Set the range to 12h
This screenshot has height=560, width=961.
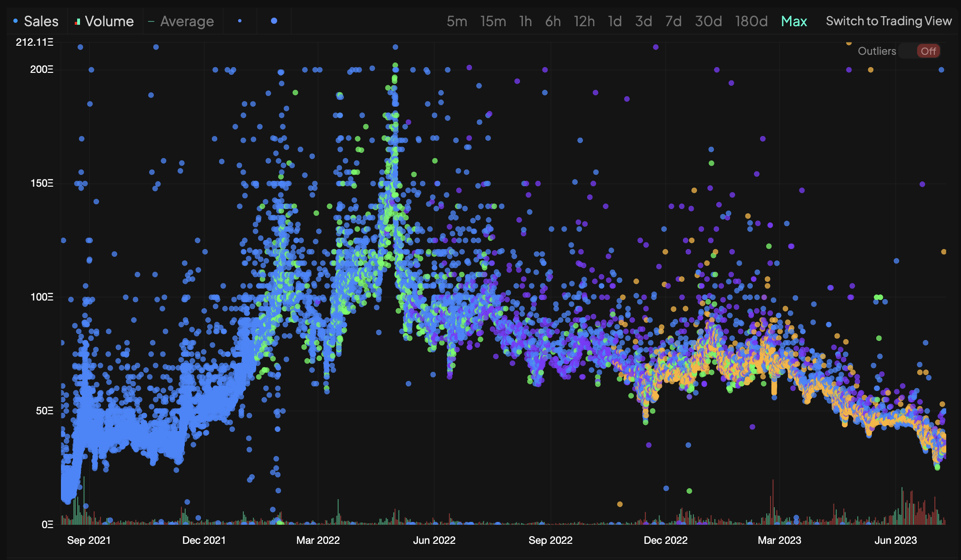[584, 21]
